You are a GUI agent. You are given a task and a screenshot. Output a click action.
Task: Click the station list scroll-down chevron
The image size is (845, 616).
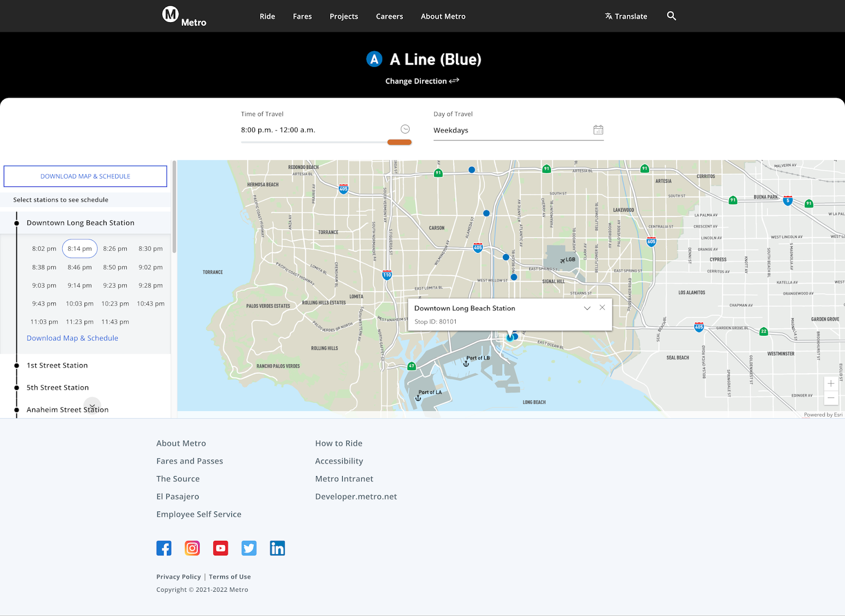[92, 406]
